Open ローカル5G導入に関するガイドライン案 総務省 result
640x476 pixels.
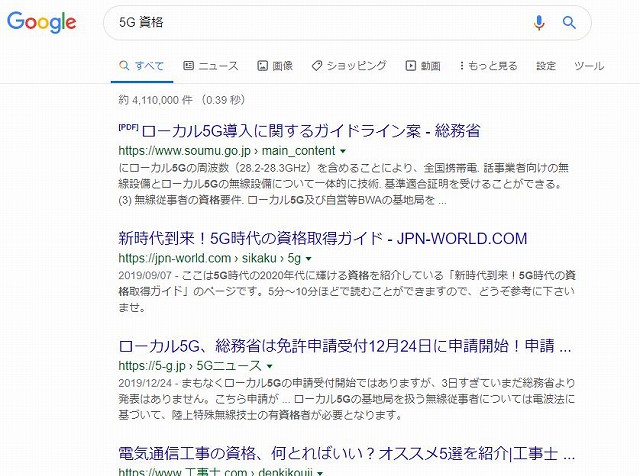click(x=311, y=131)
